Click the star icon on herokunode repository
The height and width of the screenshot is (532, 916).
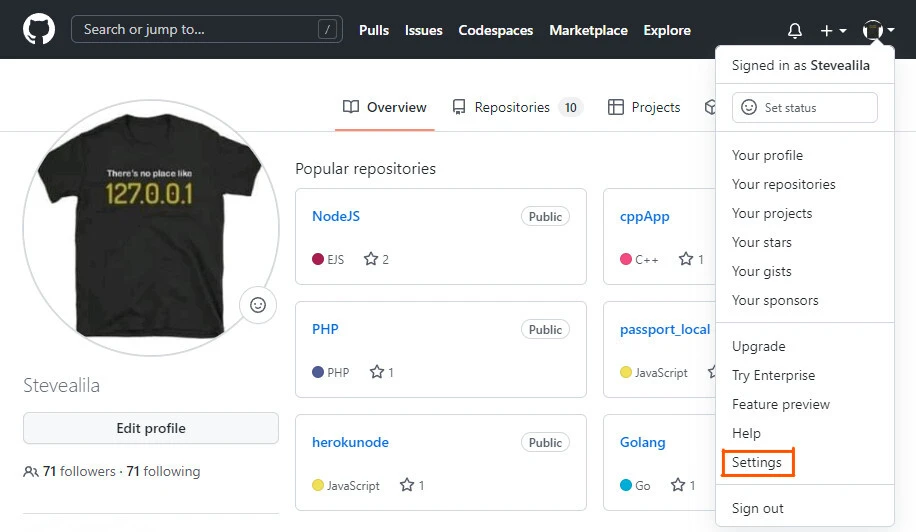coord(407,485)
